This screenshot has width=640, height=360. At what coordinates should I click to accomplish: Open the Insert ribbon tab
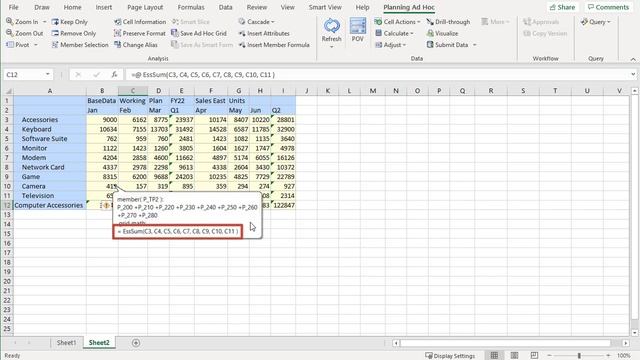pos(104,7)
